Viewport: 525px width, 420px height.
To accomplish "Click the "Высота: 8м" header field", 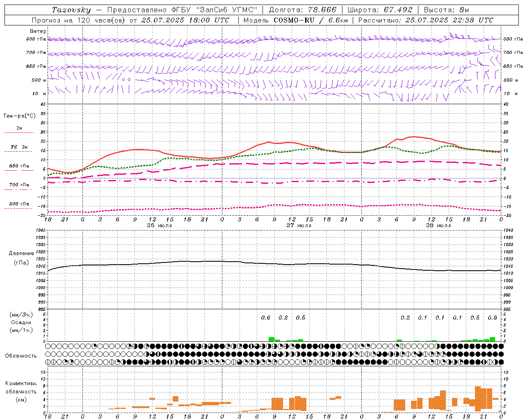I will coord(446,10).
